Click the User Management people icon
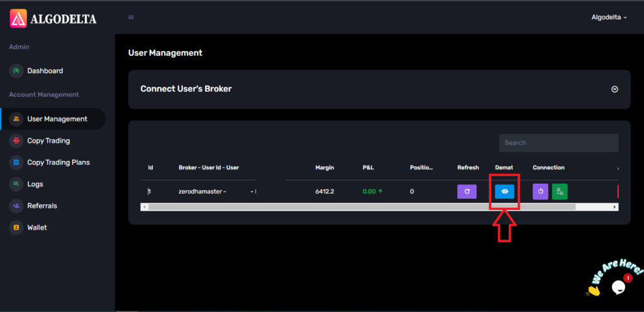Viewport: 644px width, 312px height. pyautogui.click(x=16, y=119)
